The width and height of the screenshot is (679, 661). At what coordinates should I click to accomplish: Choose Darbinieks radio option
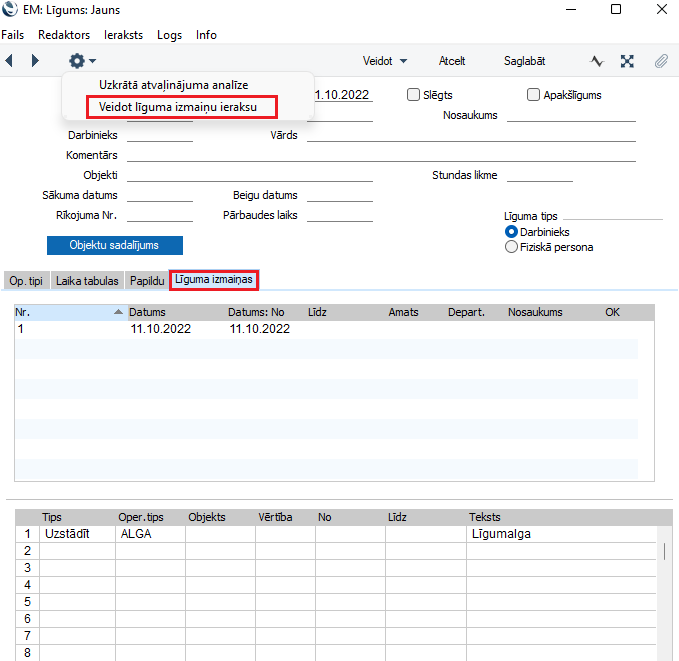click(512, 232)
